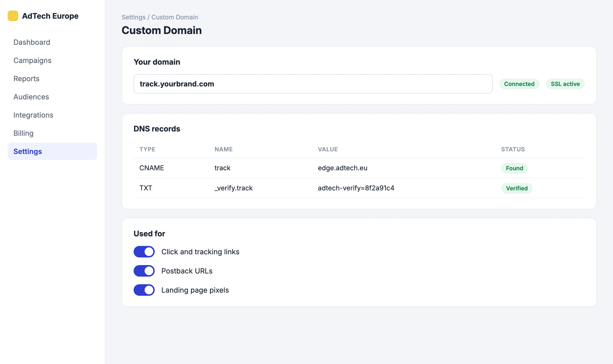Image resolution: width=613 pixels, height=364 pixels.
Task: Select Audiences in the sidebar
Action: (52, 97)
